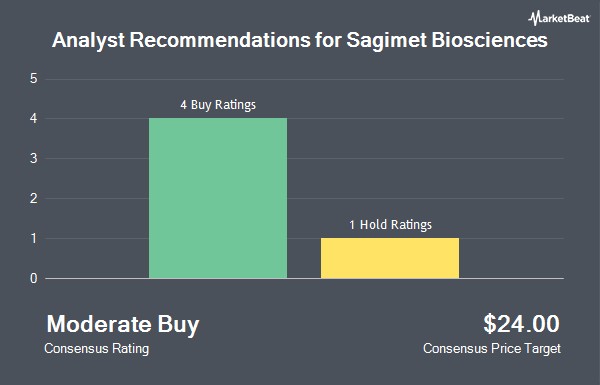600x385 pixels.
Task: Click the word Sagimet in the title
Action: pyautogui.click(x=386, y=40)
